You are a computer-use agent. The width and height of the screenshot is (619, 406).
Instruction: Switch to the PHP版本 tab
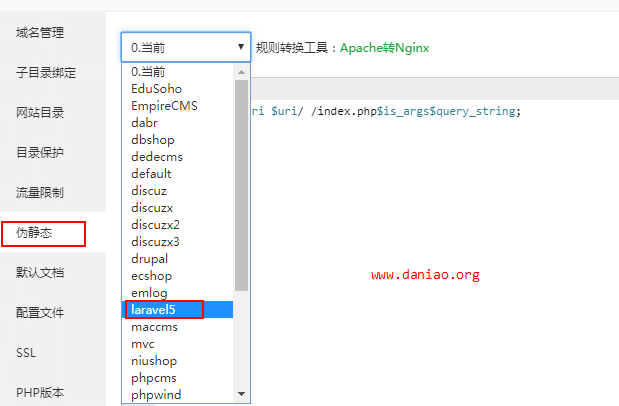click(40, 393)
